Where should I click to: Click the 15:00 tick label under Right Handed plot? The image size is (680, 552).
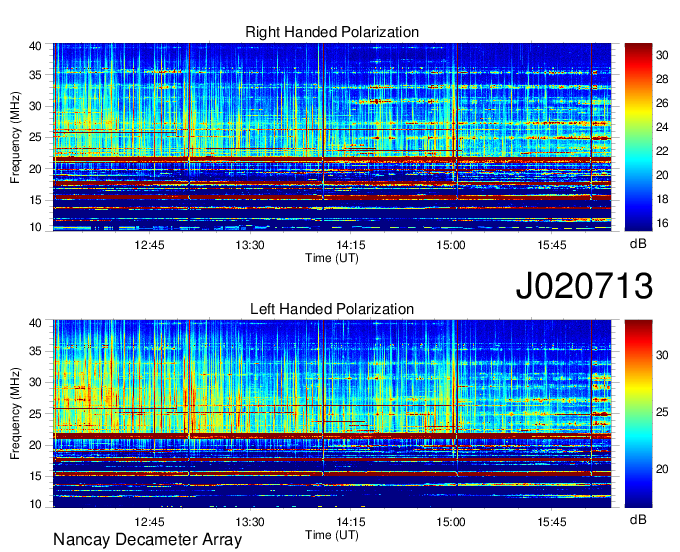click(x=451, y=245)
